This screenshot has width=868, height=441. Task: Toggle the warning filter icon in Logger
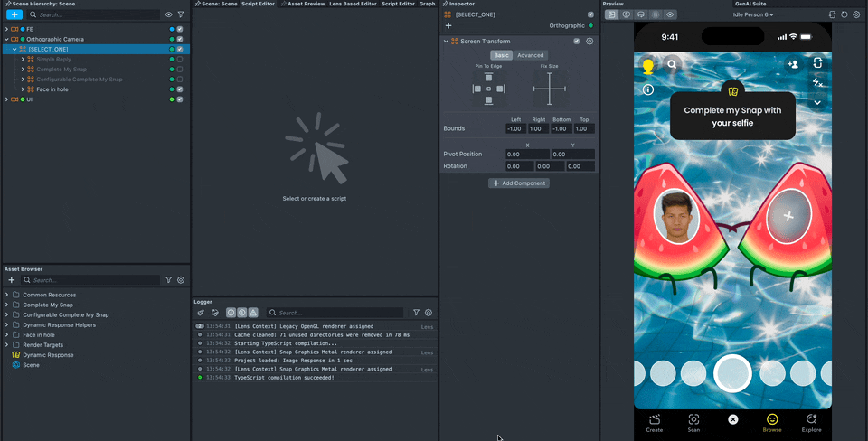[x=255, y=313]
